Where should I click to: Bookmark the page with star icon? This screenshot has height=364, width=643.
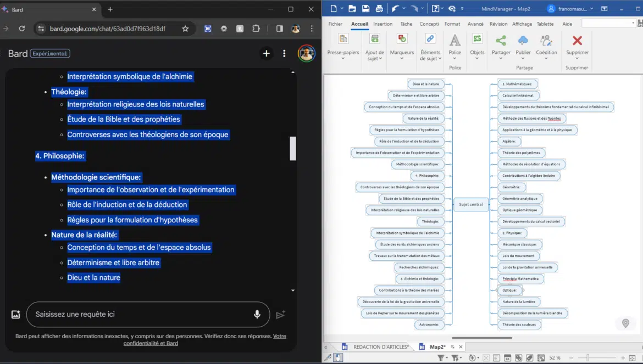[185, 29]
